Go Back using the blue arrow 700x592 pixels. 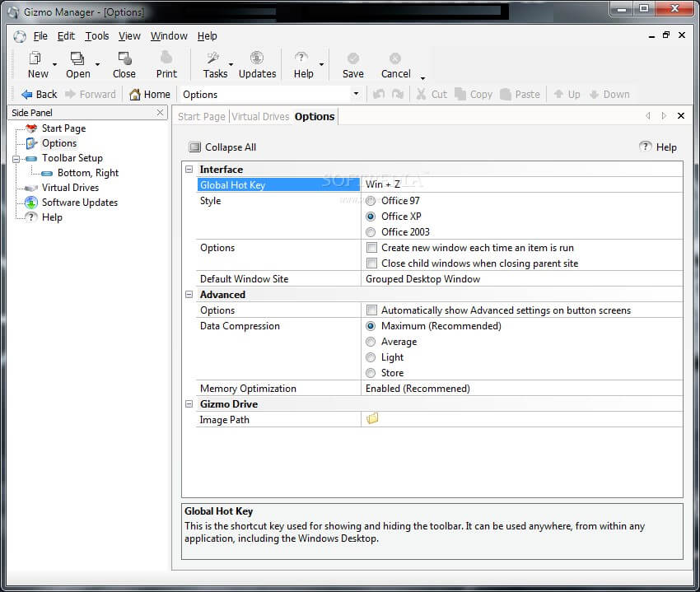[27, 94]
